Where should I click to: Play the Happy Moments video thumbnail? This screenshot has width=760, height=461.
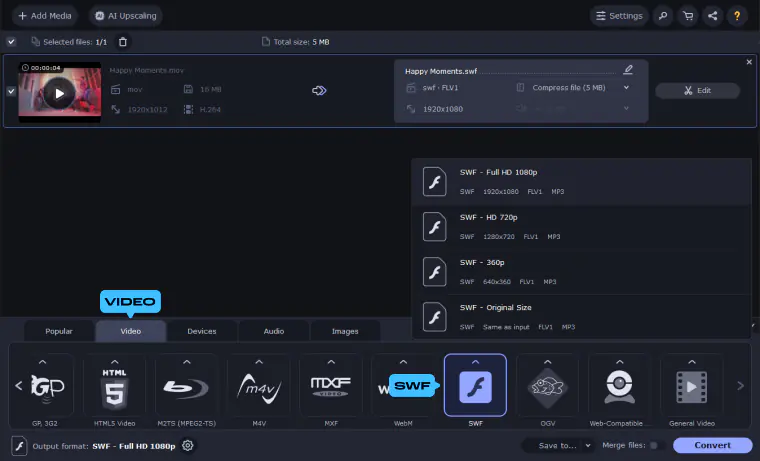(x=60, y=93)
